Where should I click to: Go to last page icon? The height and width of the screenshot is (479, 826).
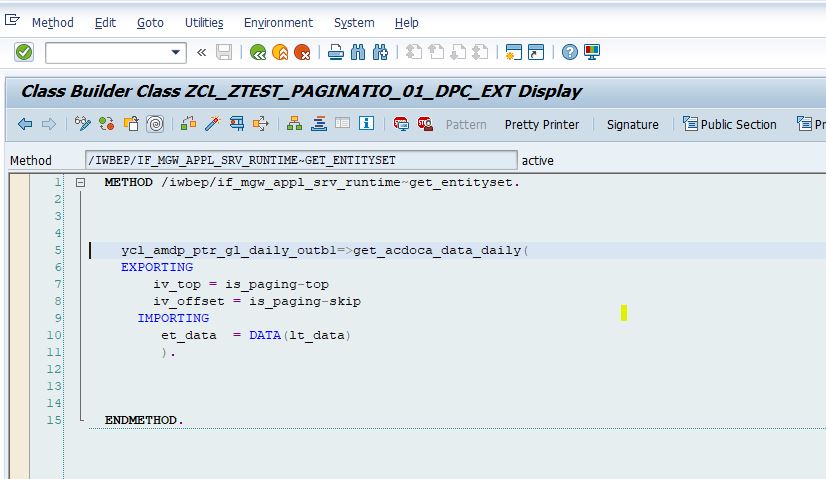[x=480, y=52]
